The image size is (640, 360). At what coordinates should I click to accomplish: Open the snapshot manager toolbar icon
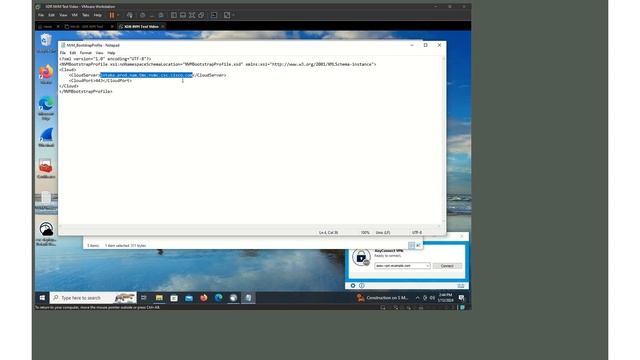(x=161, y=15)
